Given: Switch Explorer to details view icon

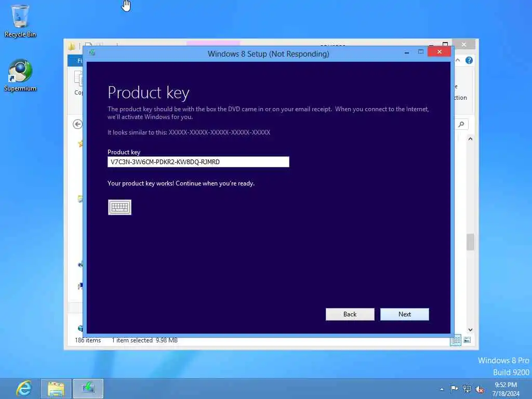Looking at the screenshot, I should [455, 340].
